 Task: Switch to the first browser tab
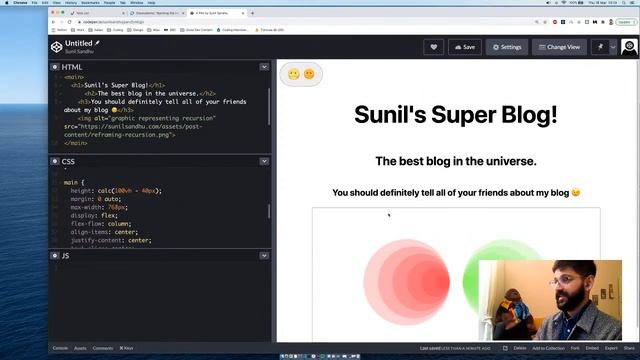pyautogui.click(x=97, y=13)
